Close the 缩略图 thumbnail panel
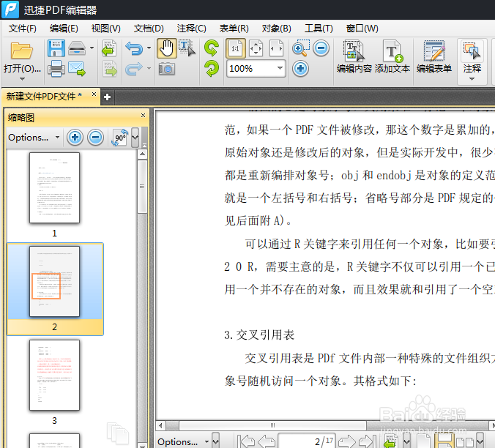 143,116
